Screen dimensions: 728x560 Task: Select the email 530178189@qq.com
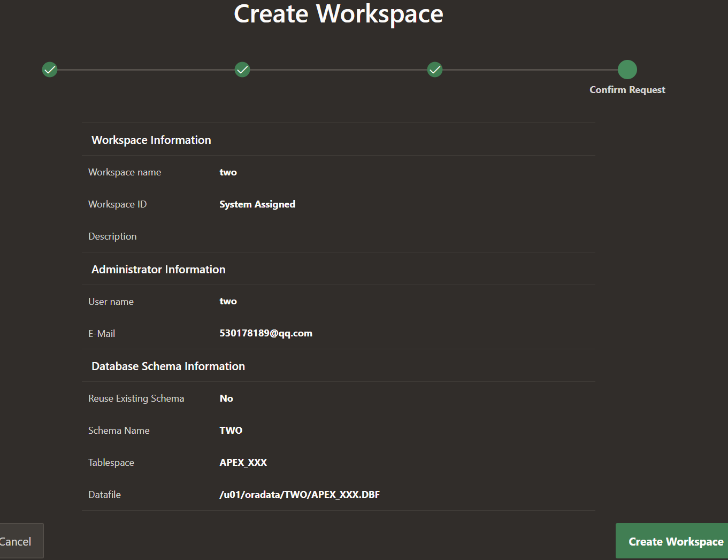point(266,333)
